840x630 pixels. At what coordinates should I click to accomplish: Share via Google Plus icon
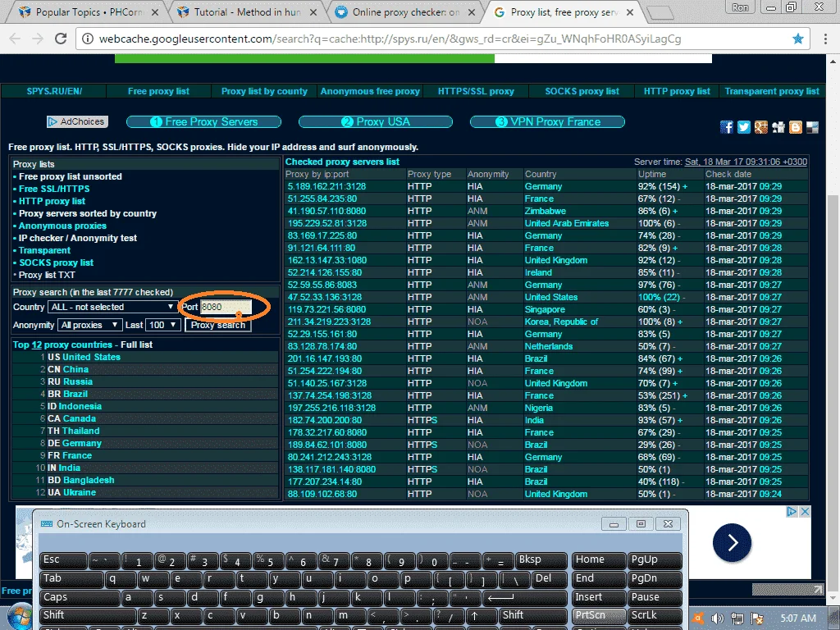(x=760, y=127)
